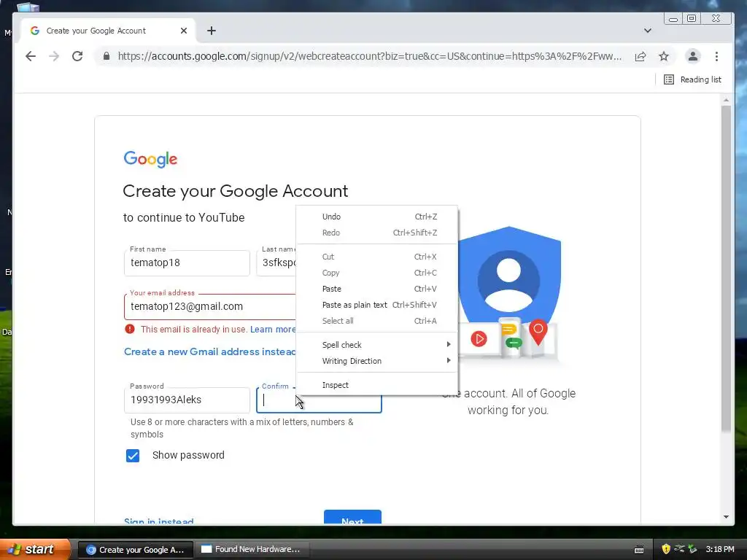
Task: Bookmark this page with the star icon
Action: click(x=664, y=56)
